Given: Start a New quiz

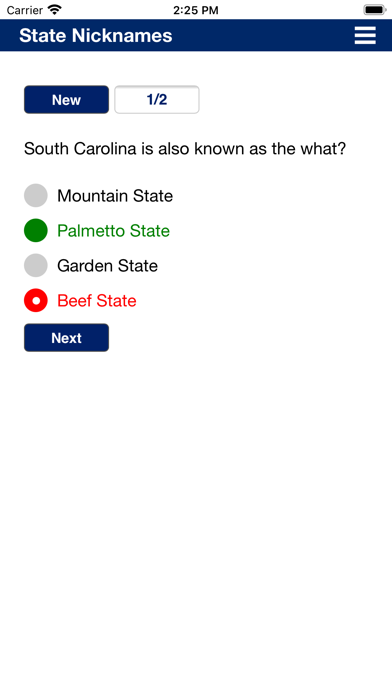Looking at the screenshot, I should coord(66,99).
